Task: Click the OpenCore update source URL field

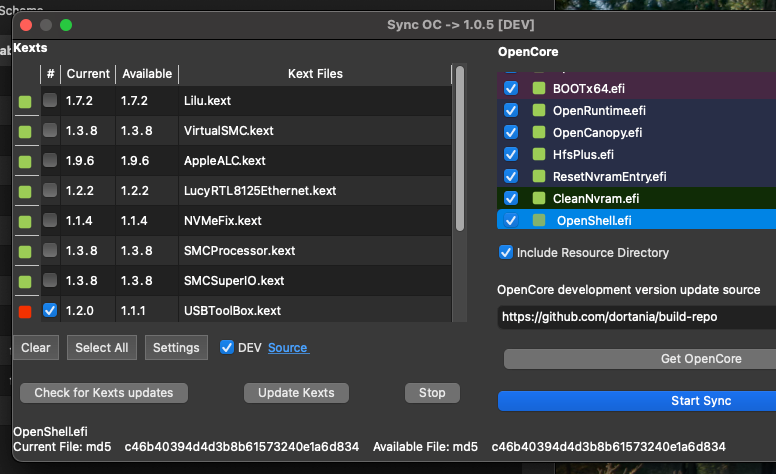Action: click(x=636, y=317)
